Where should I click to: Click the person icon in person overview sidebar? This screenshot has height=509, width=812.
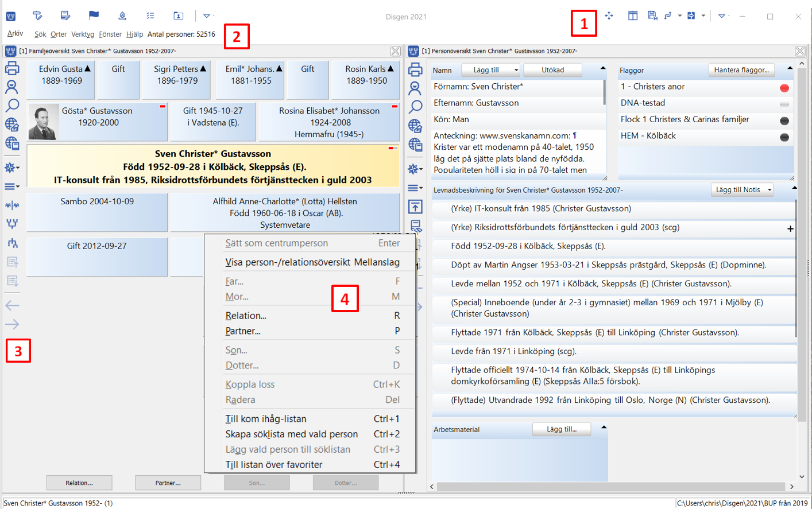pyautogui.click(x=415, y=88)
